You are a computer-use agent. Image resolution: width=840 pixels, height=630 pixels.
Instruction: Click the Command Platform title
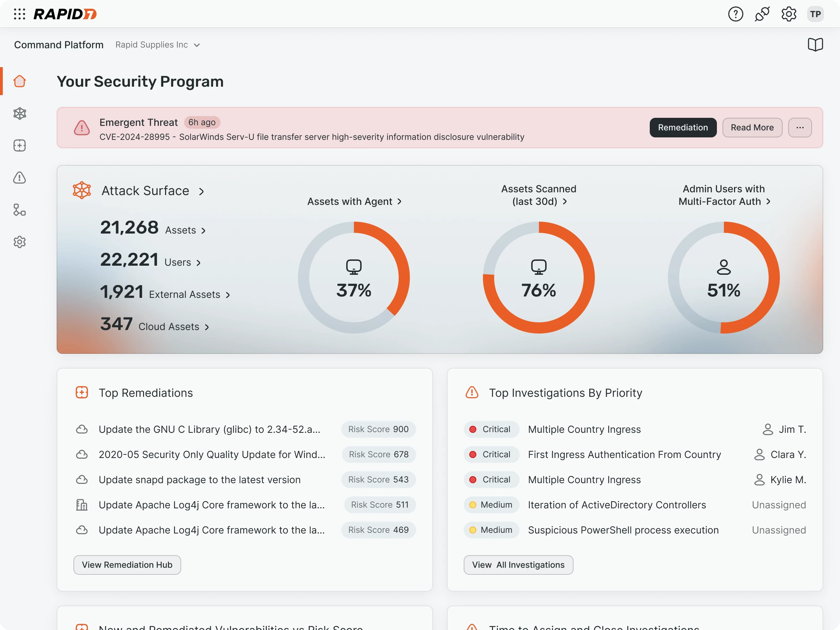pos(59,45)
